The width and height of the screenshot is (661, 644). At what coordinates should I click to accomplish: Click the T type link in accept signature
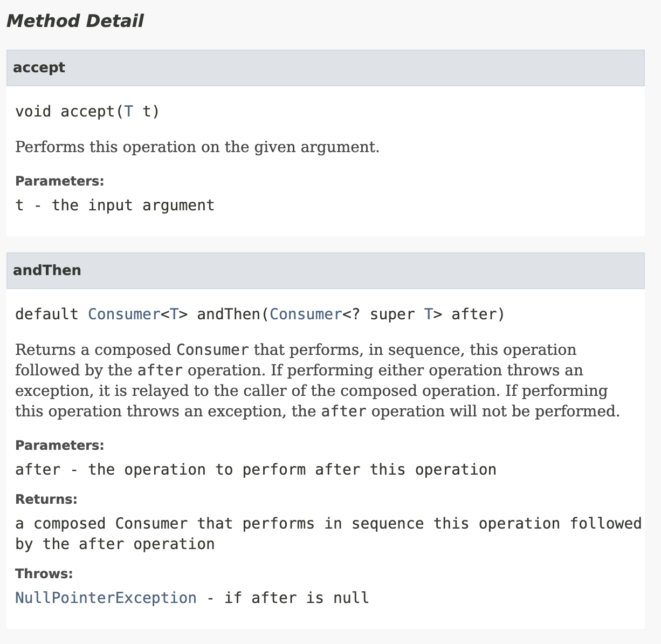[x=128, y=112]
